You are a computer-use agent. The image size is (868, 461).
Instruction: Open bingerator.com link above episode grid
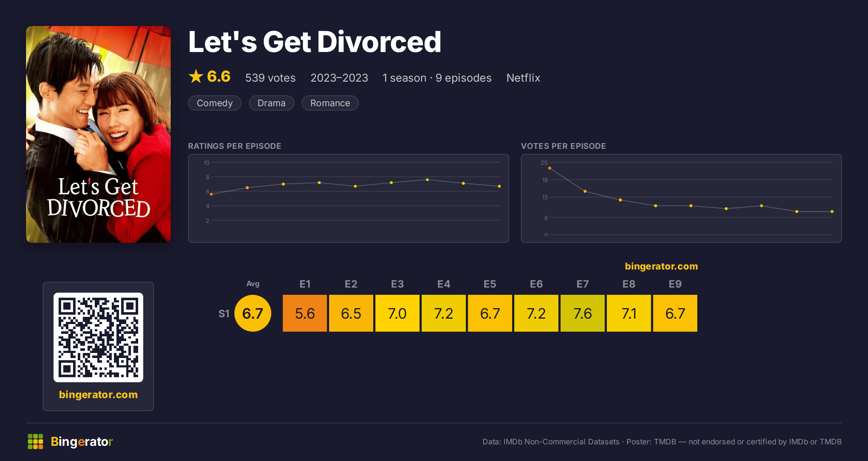click(x=661, y=266)
